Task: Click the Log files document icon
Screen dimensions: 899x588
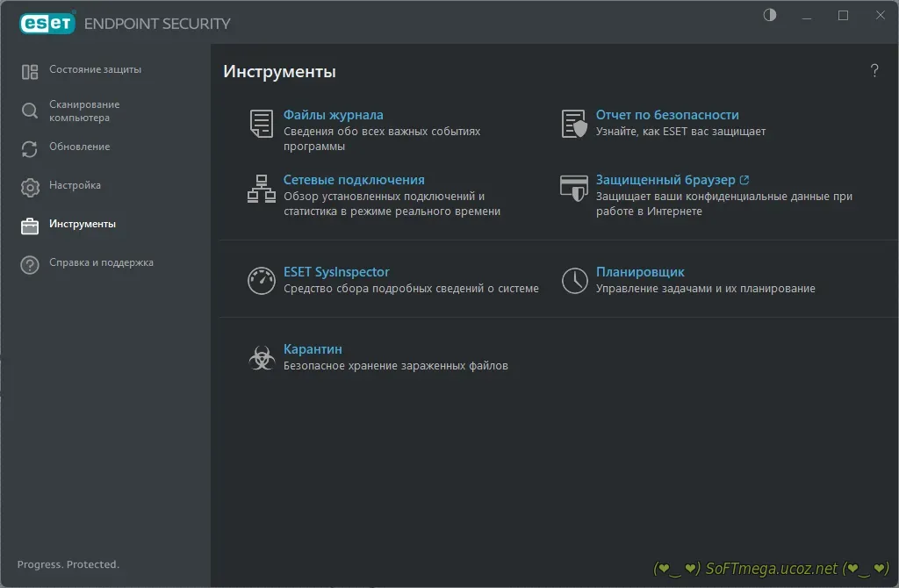Action: [x=261, y=124]
